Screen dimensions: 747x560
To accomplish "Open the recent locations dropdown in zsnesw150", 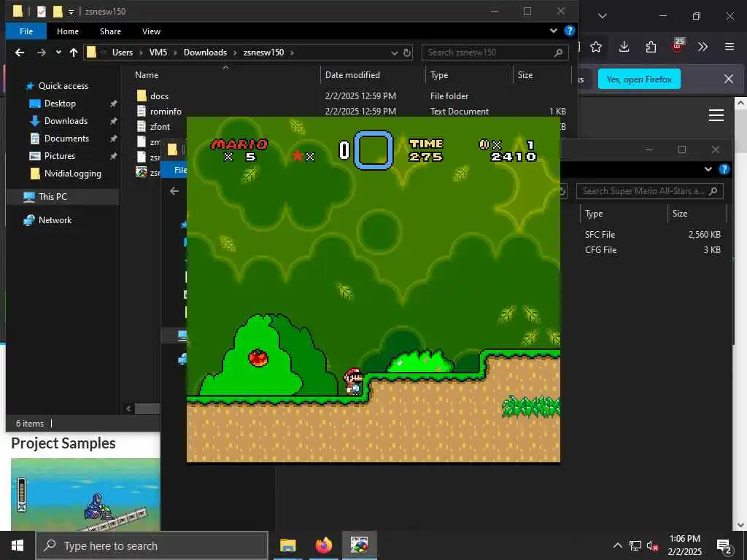I will [x=58, y=52].
